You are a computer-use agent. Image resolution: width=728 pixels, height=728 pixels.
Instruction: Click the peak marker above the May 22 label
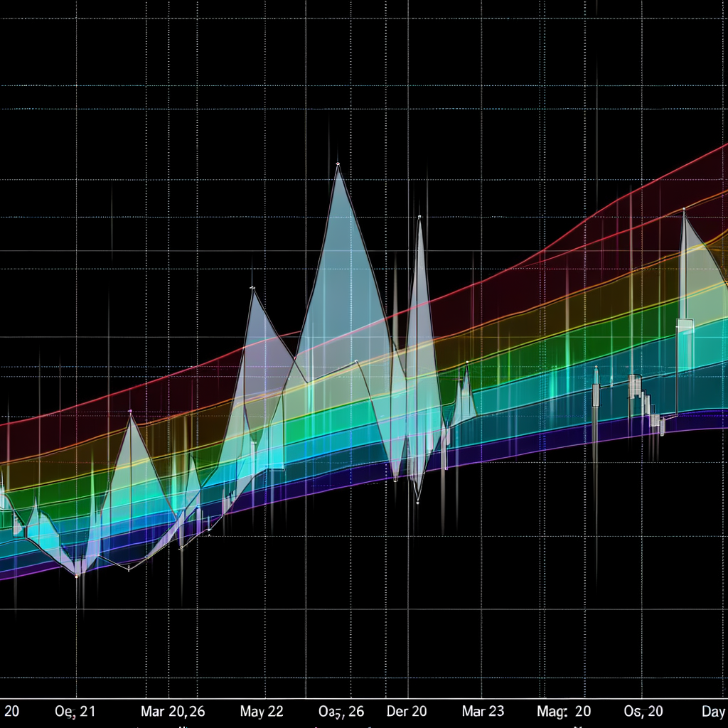point(252,288)
